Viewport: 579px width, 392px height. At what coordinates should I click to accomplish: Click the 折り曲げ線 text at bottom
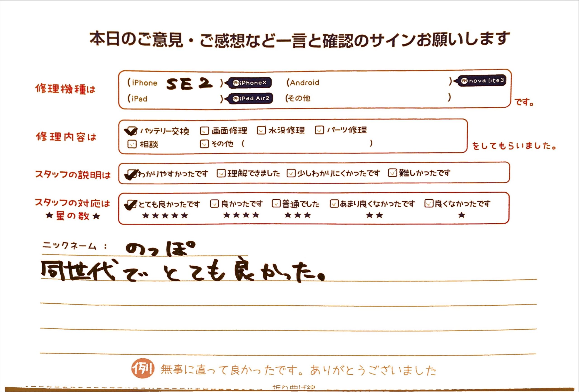click(294, 388)
